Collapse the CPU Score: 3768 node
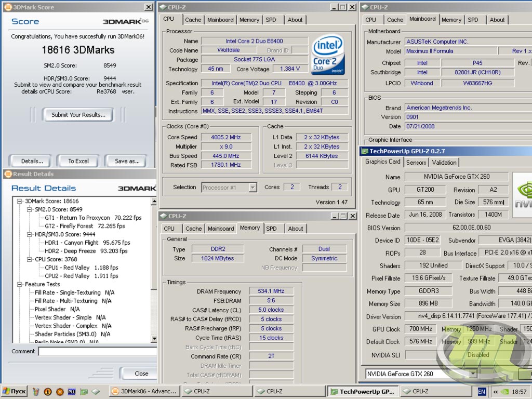This screenshot has width=532, height=399. point(30,260)
